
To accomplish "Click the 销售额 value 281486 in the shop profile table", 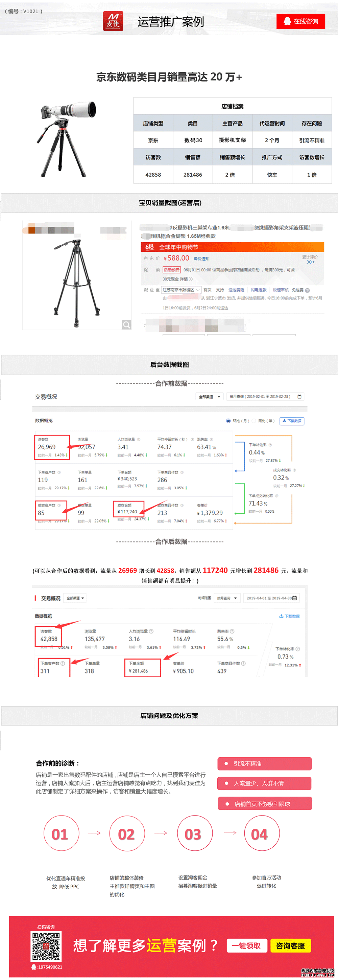I will pos(193,175).
